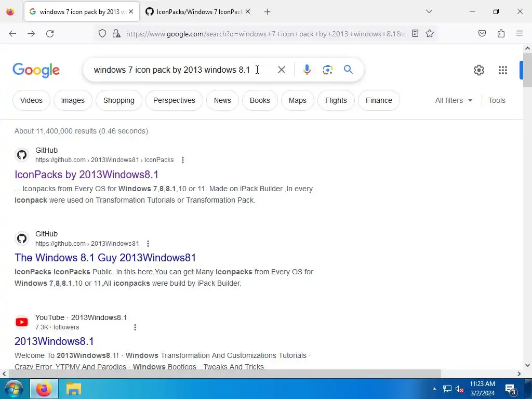This screenshot has height=399, width=532.
Task: Open the Google apps grid
Action: click(x=503, y=70)
